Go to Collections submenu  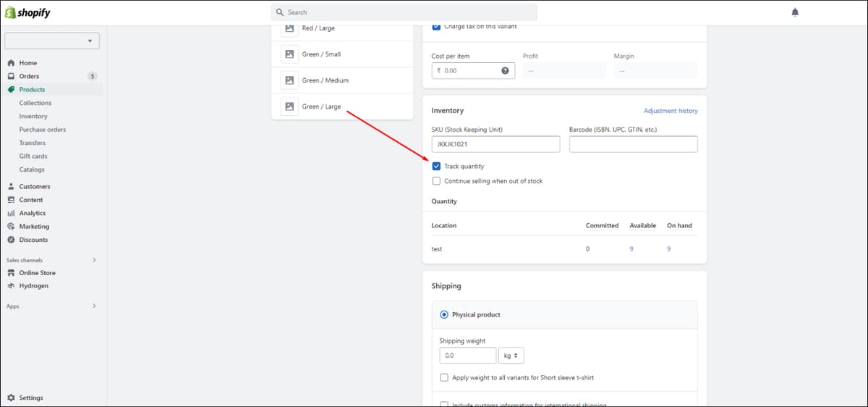(35, 103)
